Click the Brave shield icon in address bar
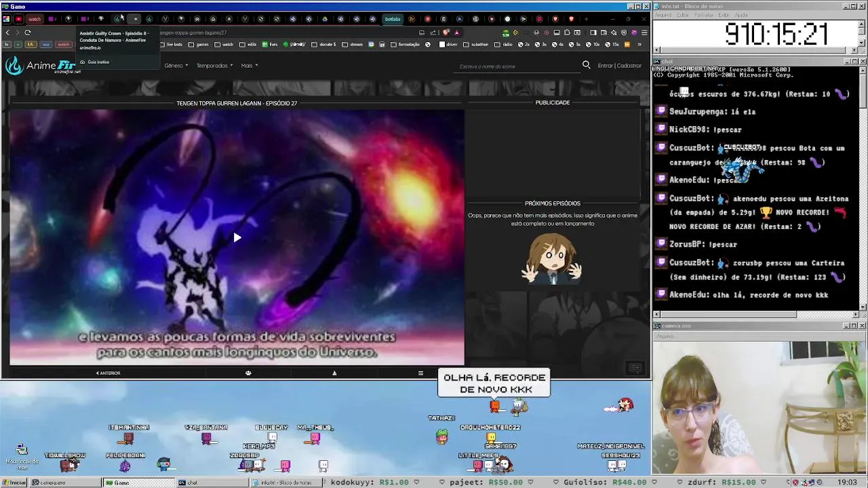 click(446, 33)
